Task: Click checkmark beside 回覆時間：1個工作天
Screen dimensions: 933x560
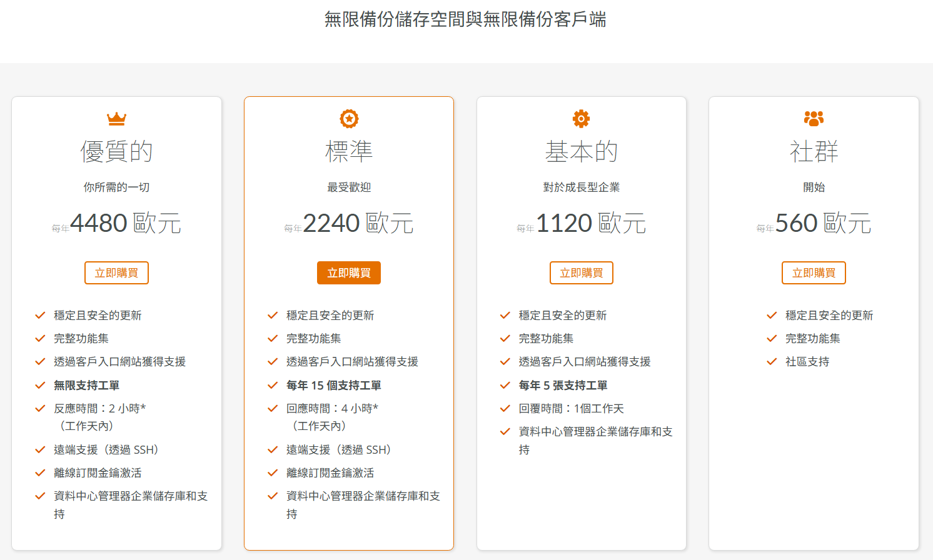Action: coord(505,408)
